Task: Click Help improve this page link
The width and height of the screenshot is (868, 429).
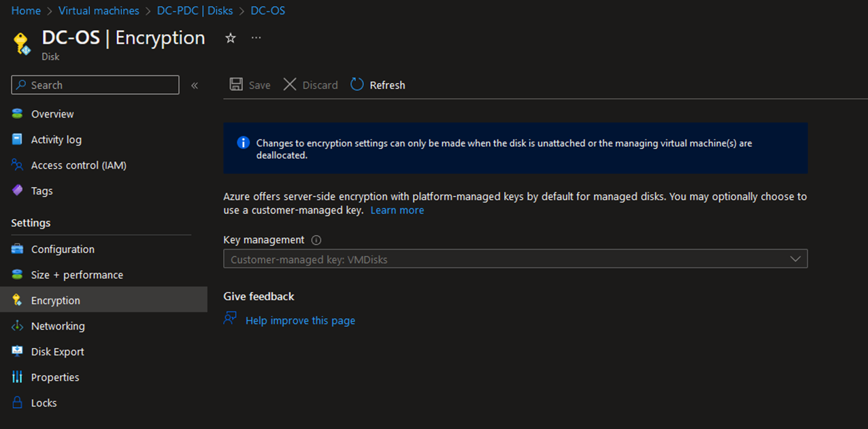Action: click(300, 320)
